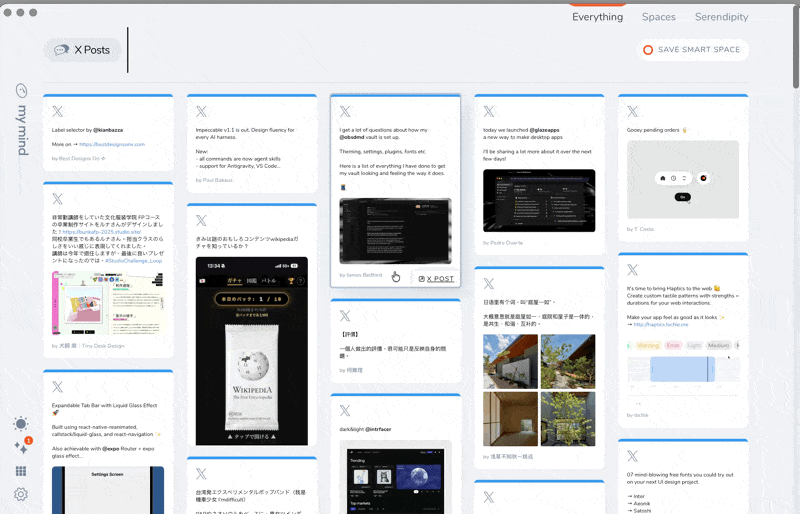Open the bunkafp-2025.studio.site link
The width and height of the screenshot is (800, 514).
pyautogui.click(x=102, y=232)
